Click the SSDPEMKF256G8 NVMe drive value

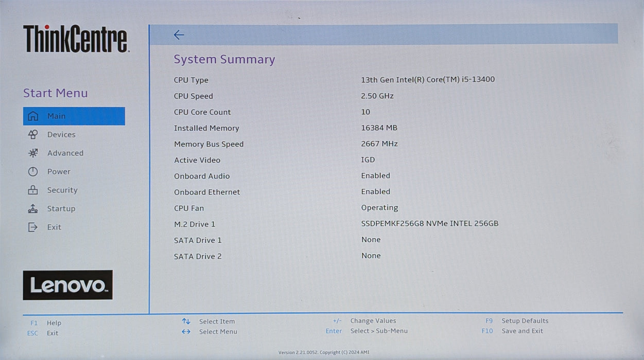pyautogui.click(x=430, y=224)
